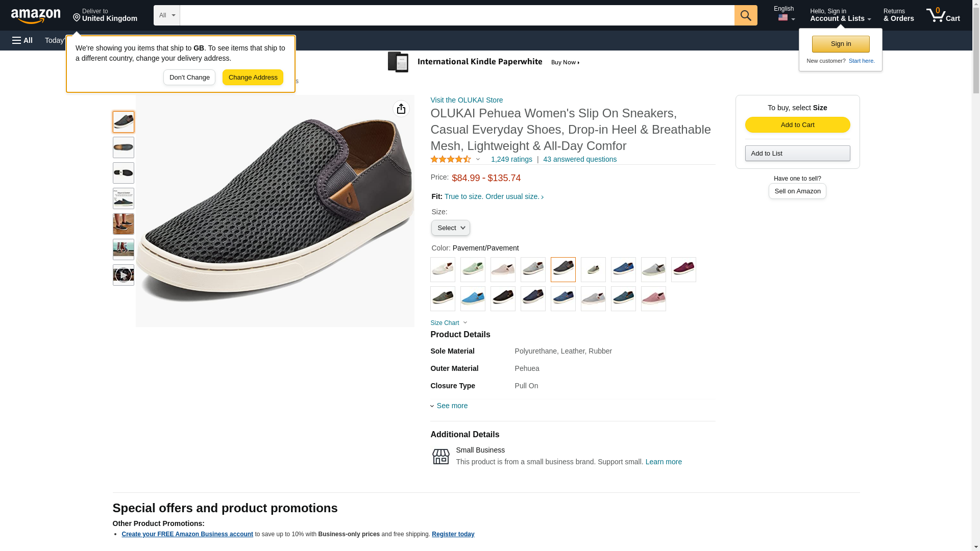The width and height of the screenshot is (980, 551).
Task: Play the product video thumbnail
Action: 123,275
